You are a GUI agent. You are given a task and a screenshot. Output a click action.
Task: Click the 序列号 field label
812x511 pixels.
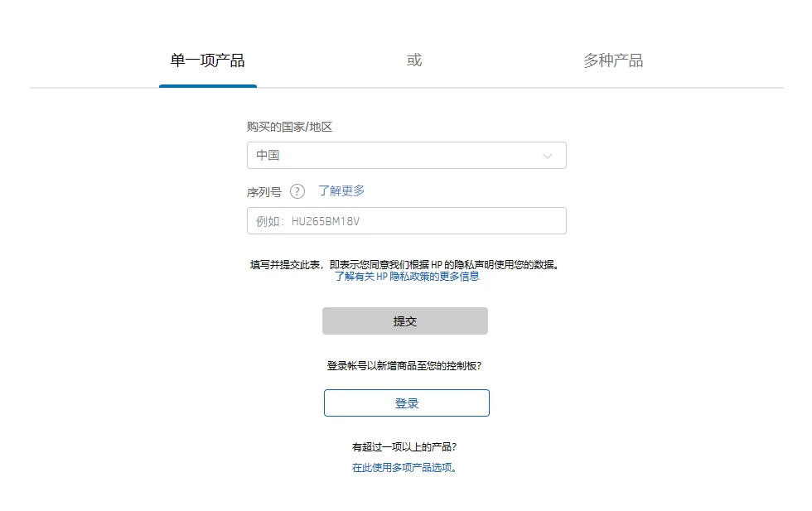pyautogui.click(x=264, y=192)
